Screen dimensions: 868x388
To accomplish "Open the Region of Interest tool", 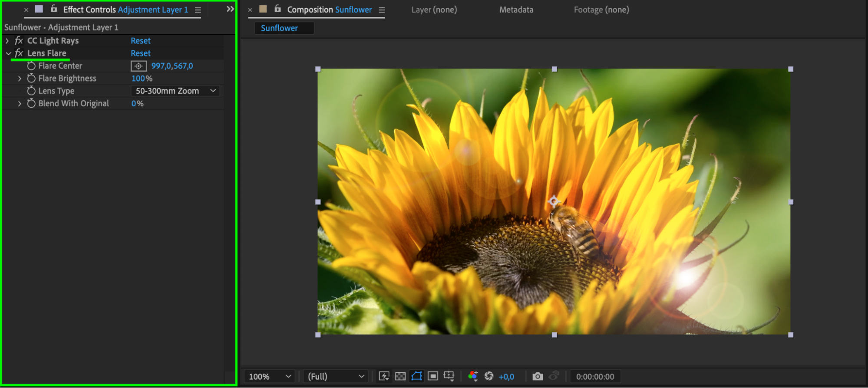I will [x=433, y=376].
